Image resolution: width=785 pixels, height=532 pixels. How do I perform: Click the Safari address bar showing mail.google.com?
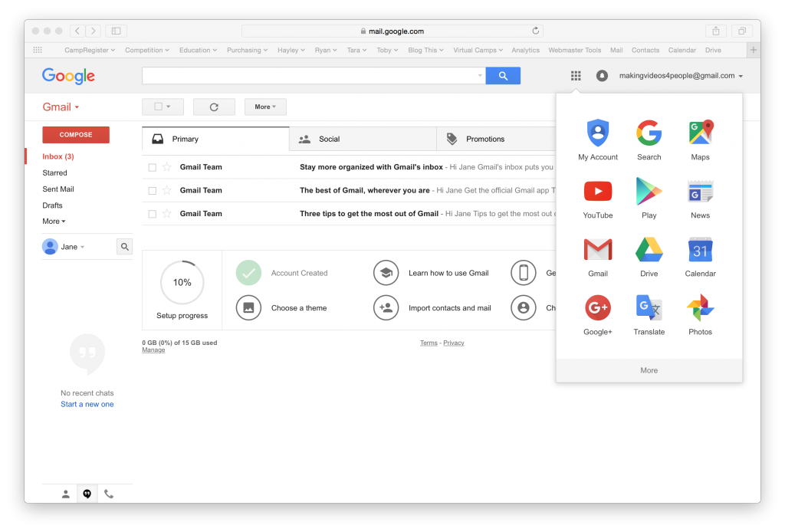(392, 31)
